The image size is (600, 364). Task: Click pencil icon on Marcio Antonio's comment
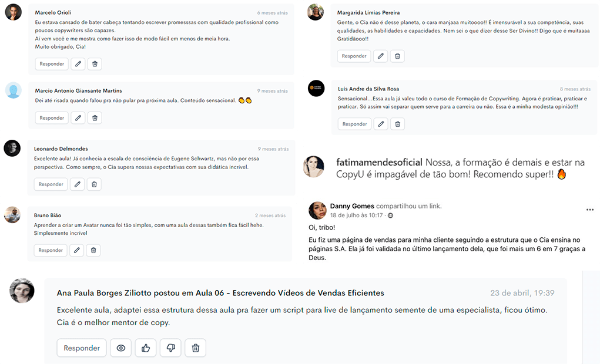point(78,118)
